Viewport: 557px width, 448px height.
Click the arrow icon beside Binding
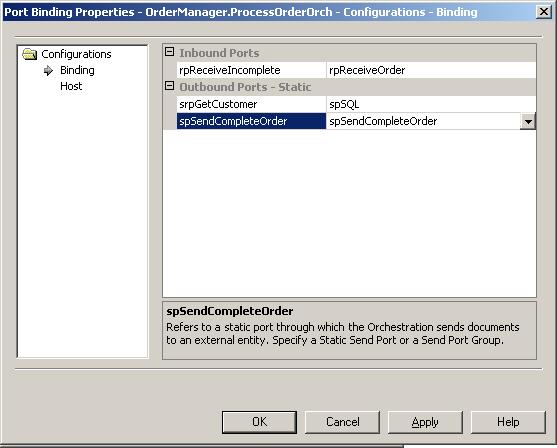point(48,71)
